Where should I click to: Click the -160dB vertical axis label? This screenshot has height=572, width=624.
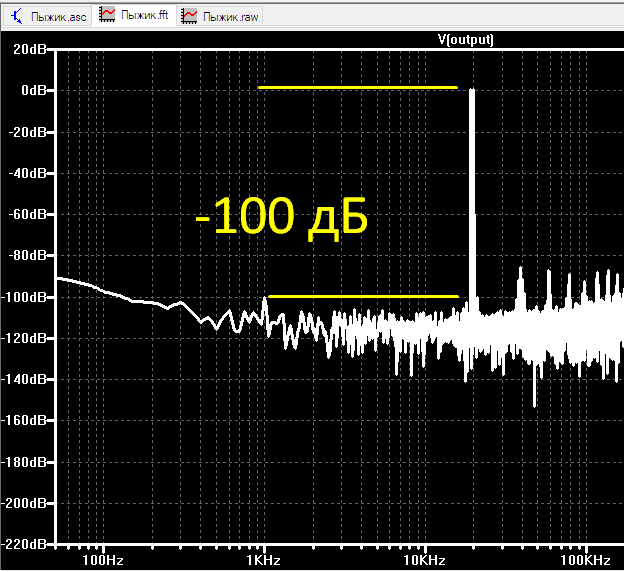23,420
